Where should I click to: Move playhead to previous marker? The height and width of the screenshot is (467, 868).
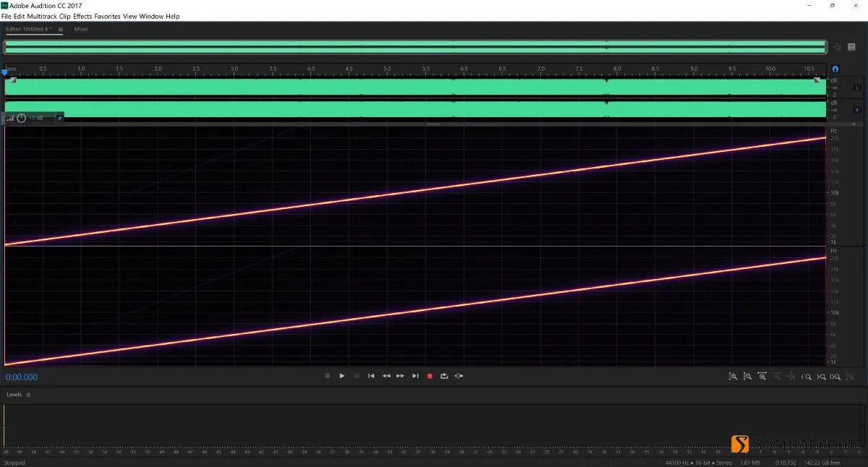click(x=371, y=376)
